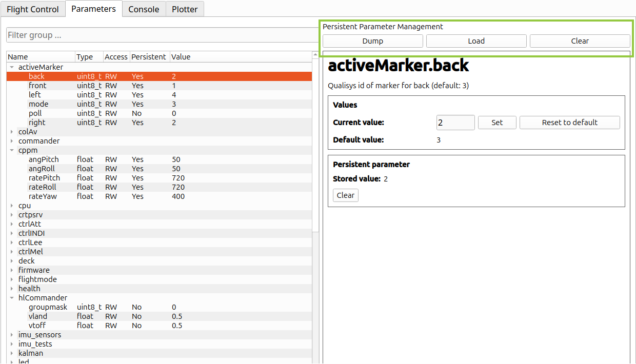Screen dimensions: 636x364
Task: Switch to the Flight Control tab
Action: click(33, 9)
